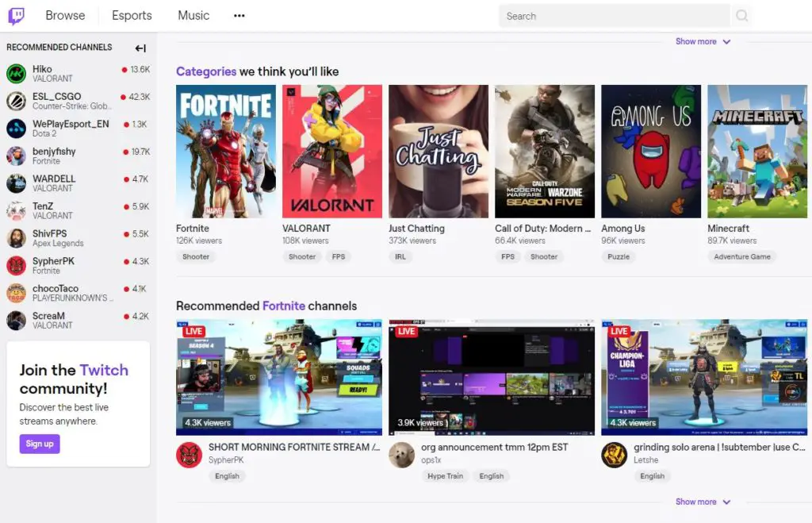Click the search magnifier button
This screenshot has width=812, height=523.
coord(741,16)
